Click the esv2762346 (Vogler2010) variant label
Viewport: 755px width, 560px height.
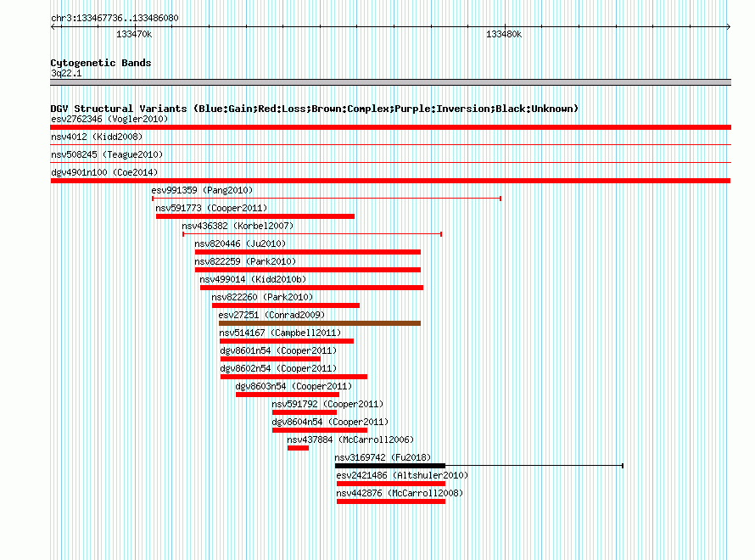[109, 119]
